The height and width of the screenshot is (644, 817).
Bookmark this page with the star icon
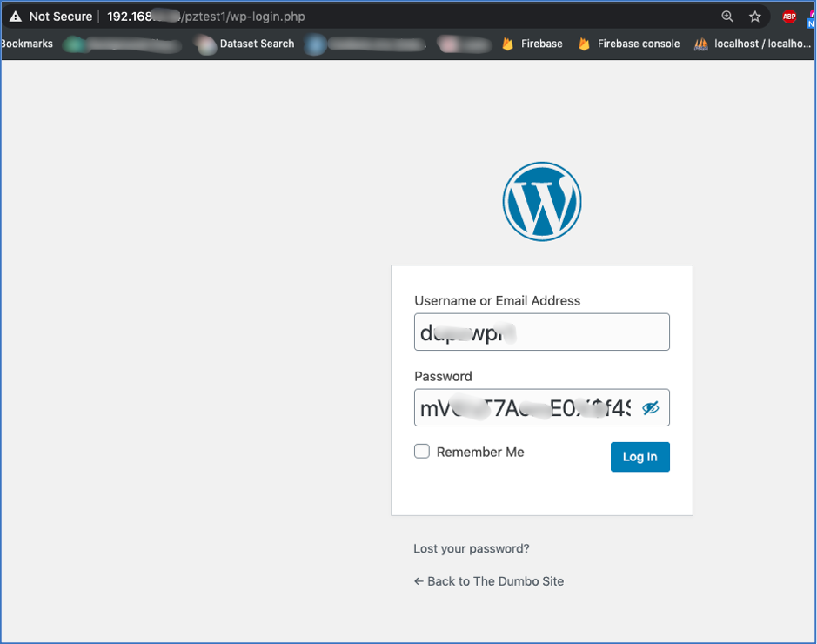point(754,17)
